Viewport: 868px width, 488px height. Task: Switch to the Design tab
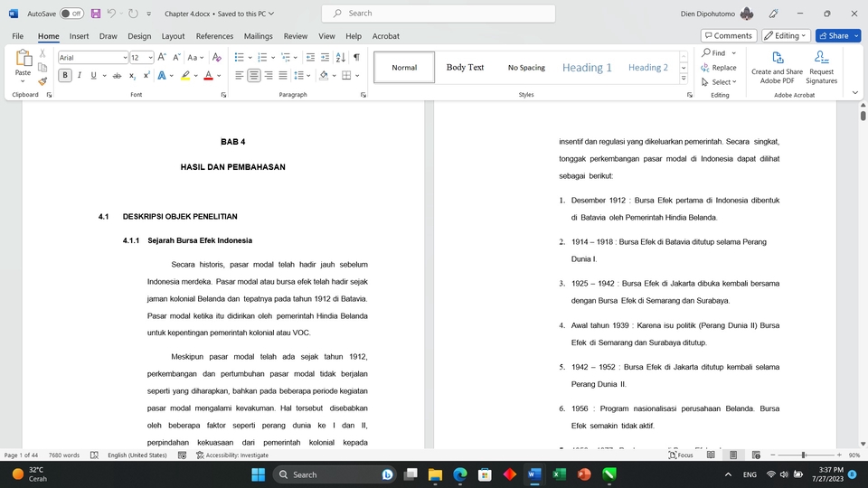[x=139, y=36]
